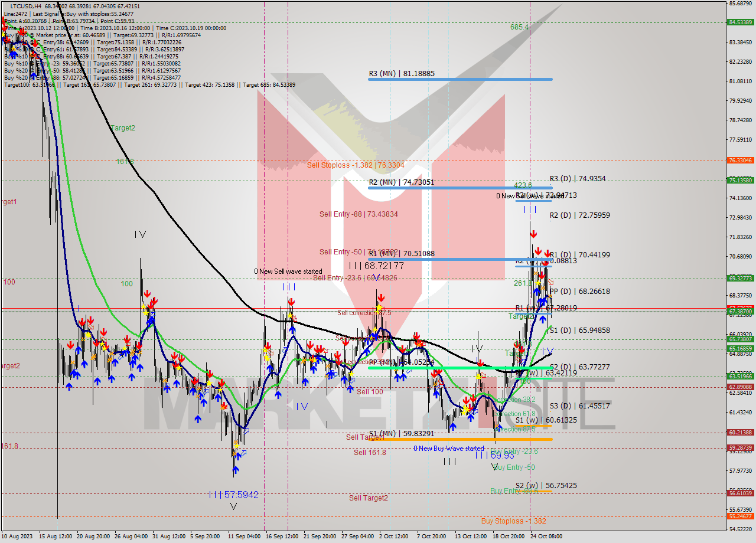Click the 'Sell Stoploss -1.382 | 76.3304' label
Image resolution: width=756 pixels, height=543 pixels.
pos(356,165)
